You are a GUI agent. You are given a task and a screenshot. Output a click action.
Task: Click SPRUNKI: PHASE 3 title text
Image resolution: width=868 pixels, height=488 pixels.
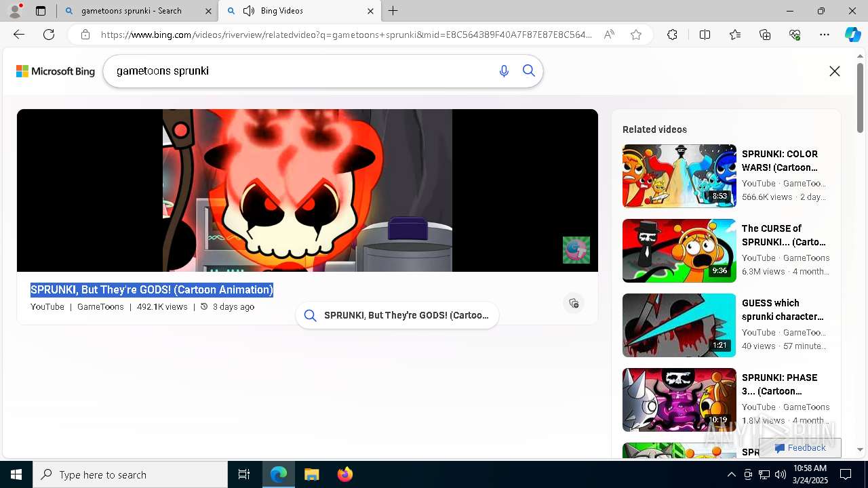[780, 384]
